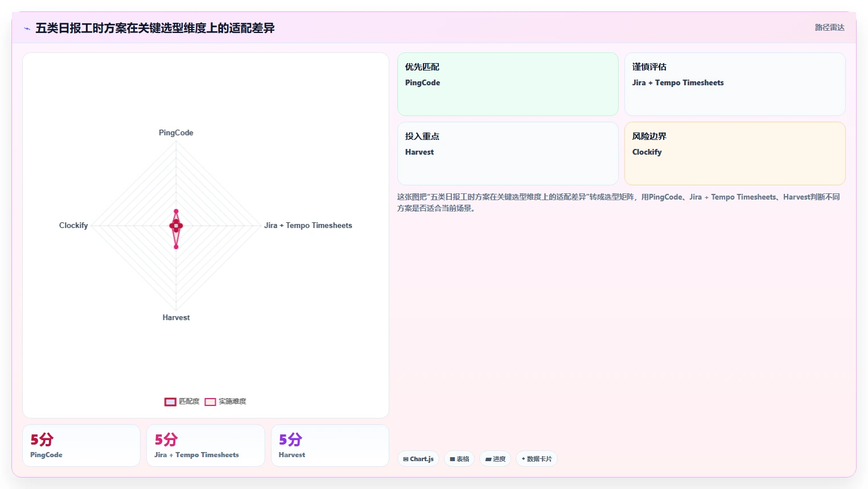
Task: Click the 路径雷达 label in header
Action: pyautogui.click(x=829, y=27)
